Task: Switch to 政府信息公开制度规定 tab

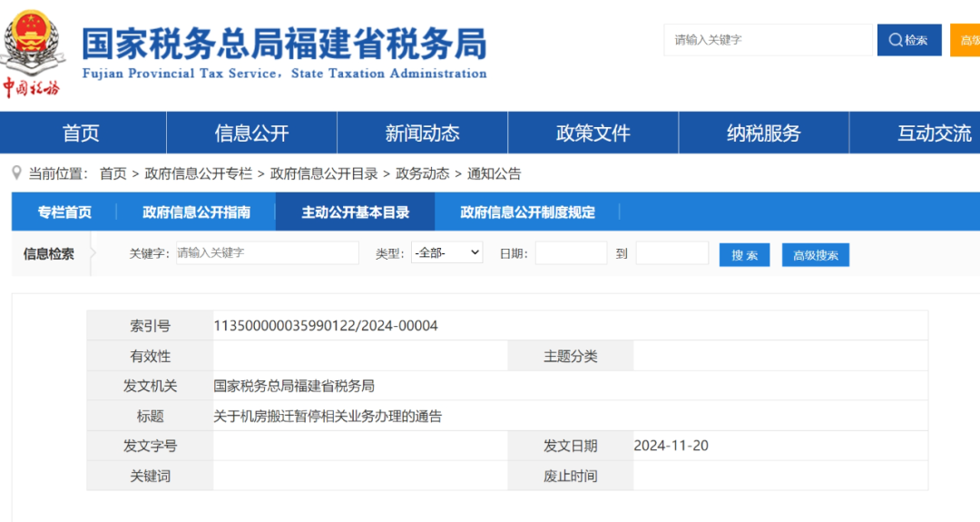Action: [527, 212]
